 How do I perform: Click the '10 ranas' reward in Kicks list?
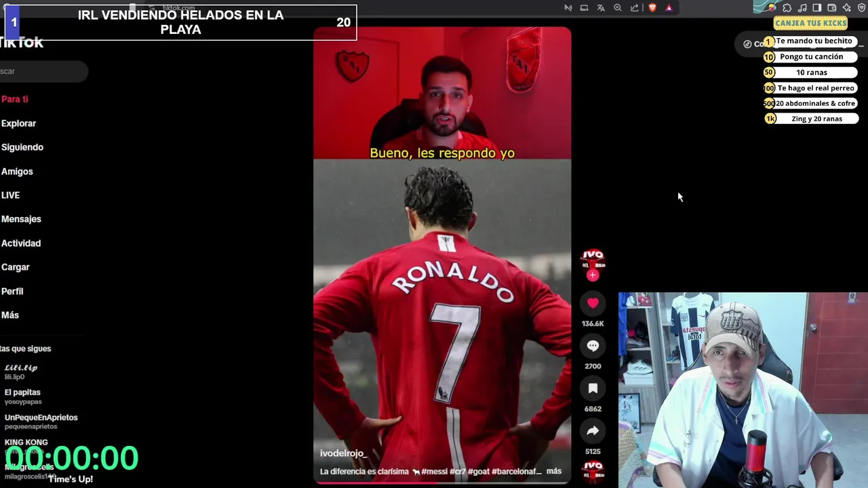pos(811,73)
